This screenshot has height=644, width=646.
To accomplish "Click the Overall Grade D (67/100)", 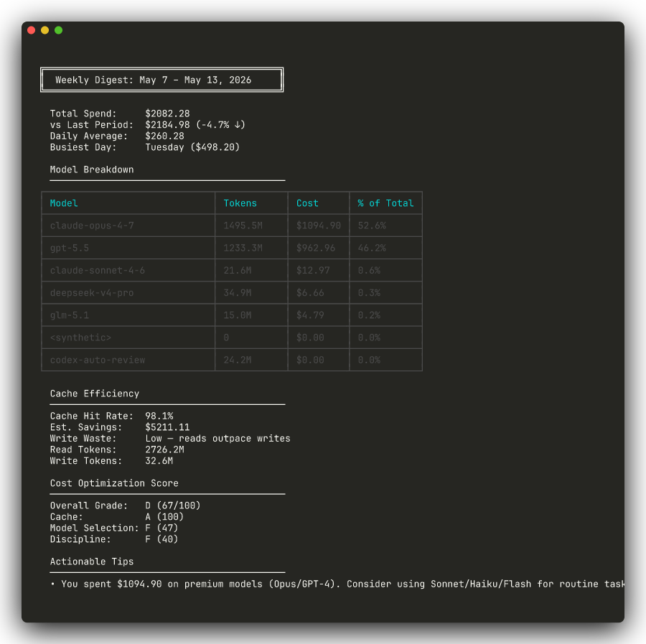I will [x=172, y=505].
